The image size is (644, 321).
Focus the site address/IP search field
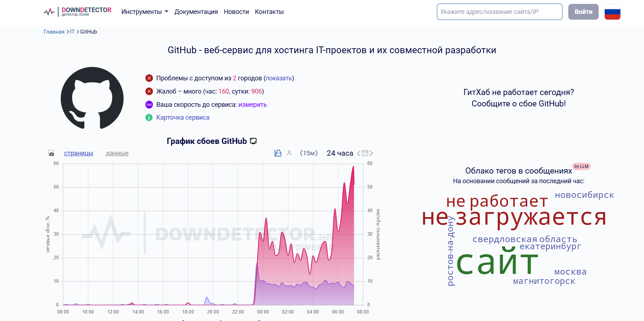point(499,12)
